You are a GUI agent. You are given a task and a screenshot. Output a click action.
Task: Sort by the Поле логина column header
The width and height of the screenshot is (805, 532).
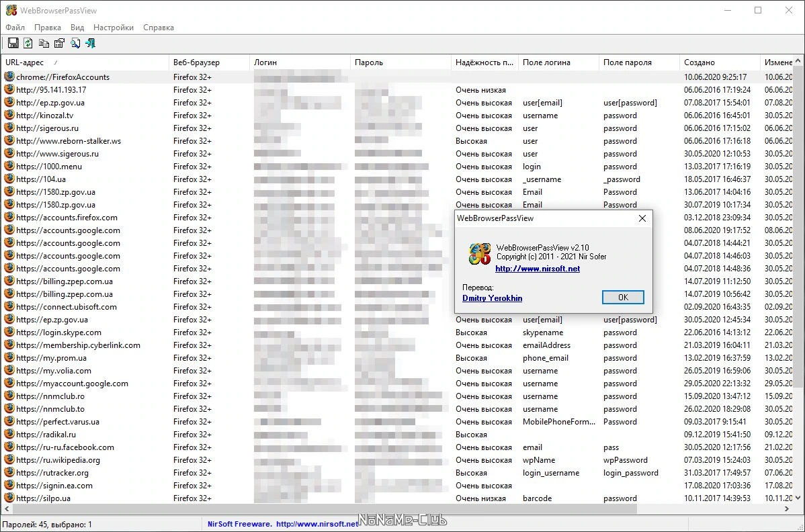coord(558,62)
